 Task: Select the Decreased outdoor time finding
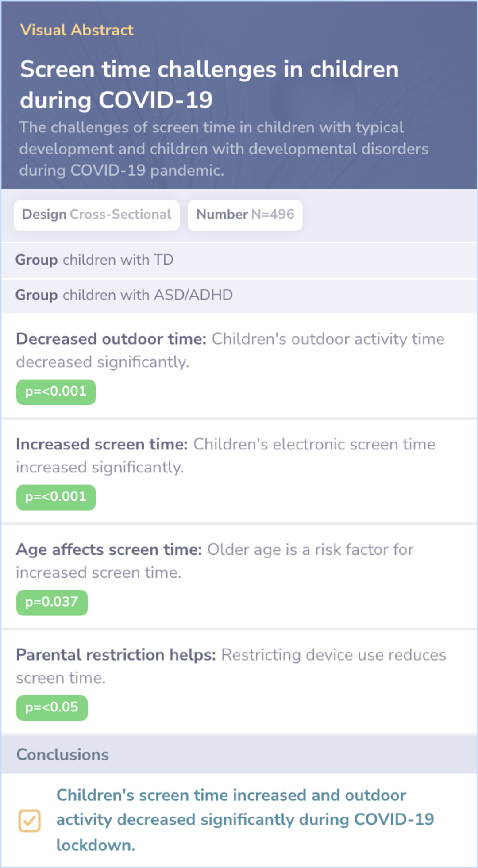point(239,366)
